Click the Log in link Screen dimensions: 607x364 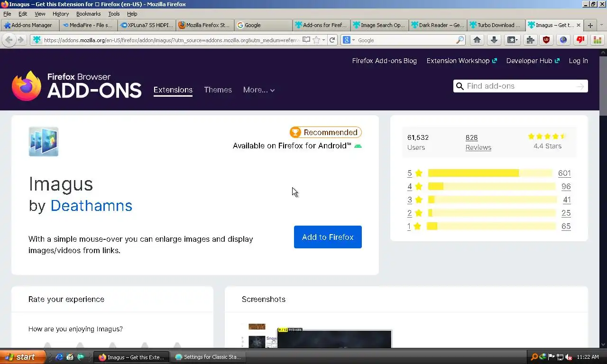pos(578,61)
